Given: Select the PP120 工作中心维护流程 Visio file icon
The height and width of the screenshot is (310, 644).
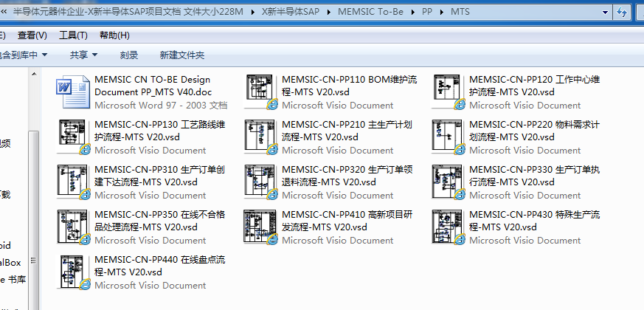Looking at the screenshot, I should pos(448,92).
